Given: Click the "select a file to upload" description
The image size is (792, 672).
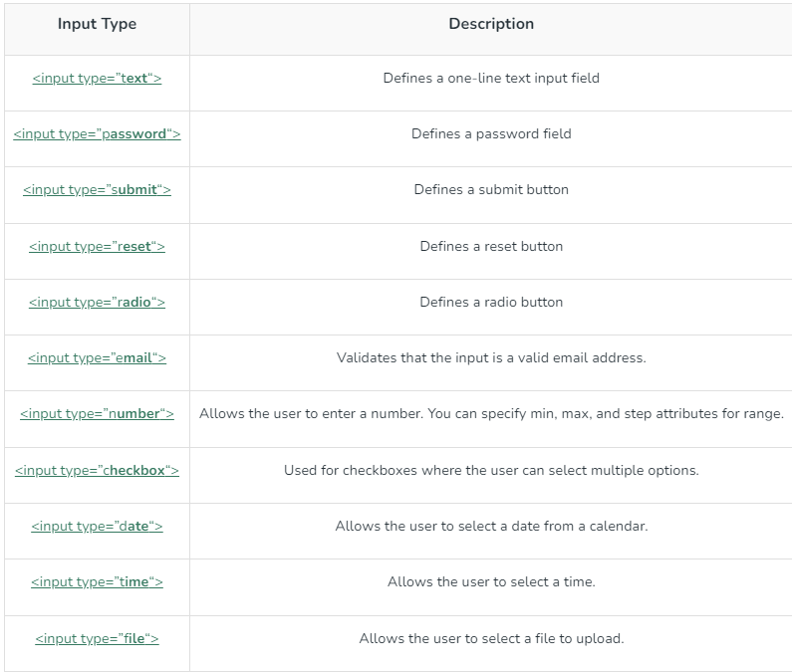Looking at the screenshot, I should click(x=491, y=639).
